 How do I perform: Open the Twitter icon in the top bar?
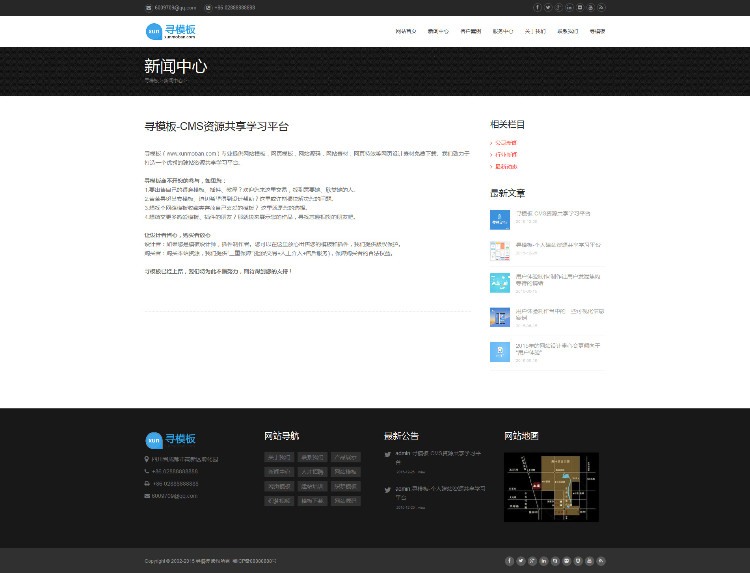548,8
